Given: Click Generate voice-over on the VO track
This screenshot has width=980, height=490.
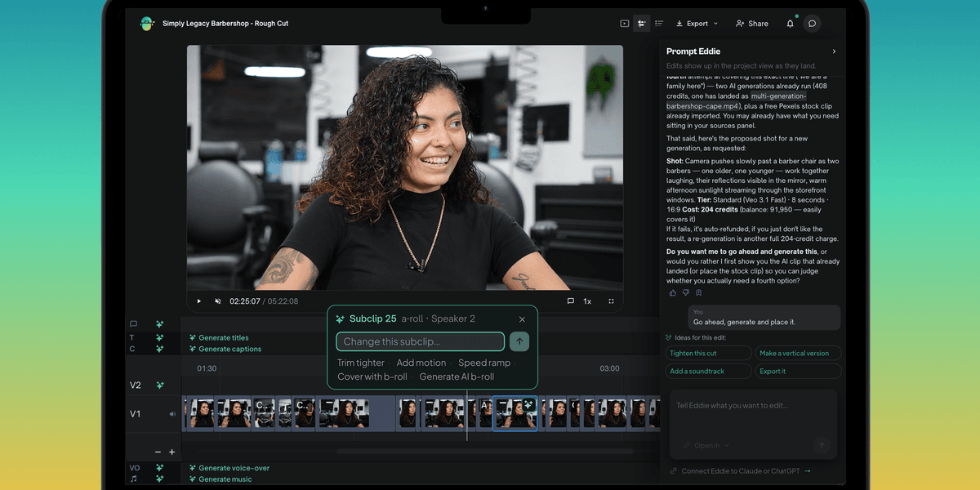Looking at the screenshot, I should coord(229,468).
